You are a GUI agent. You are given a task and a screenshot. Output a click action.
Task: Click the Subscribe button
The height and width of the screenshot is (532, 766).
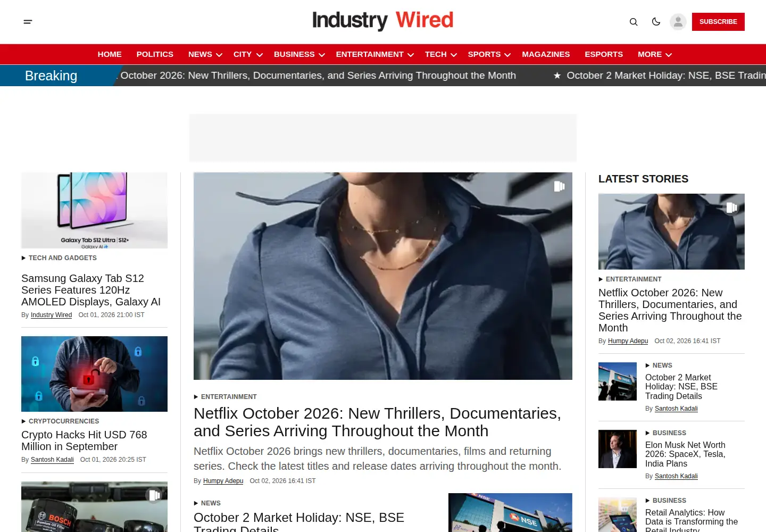click(718, 22)
